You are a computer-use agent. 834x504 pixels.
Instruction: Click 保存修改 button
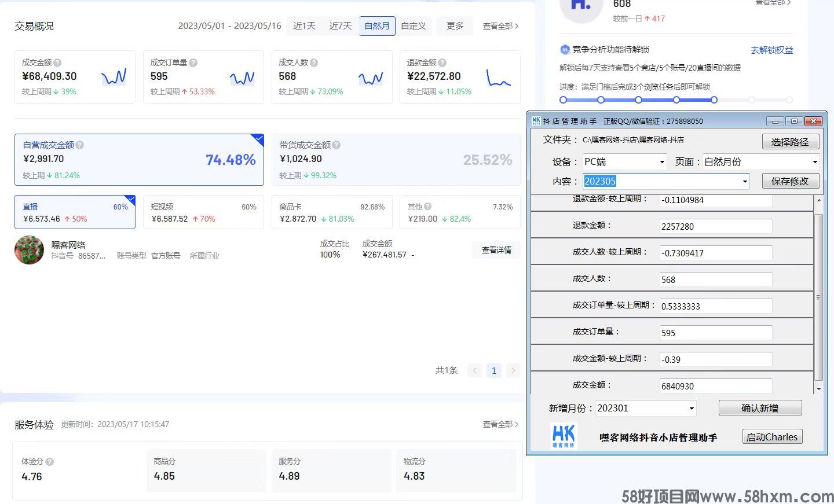click(790, 181)
